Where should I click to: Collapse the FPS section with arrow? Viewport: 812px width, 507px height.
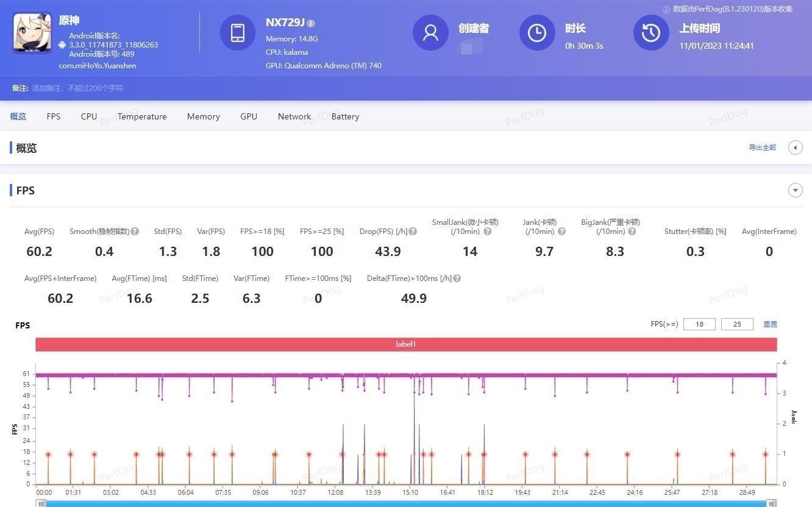pyautogui.click(x=795, y=190)
